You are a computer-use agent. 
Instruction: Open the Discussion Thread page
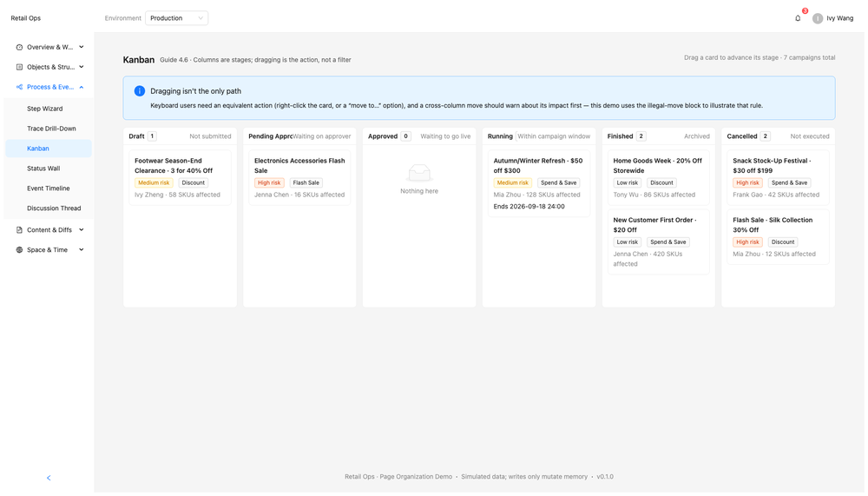48,208
